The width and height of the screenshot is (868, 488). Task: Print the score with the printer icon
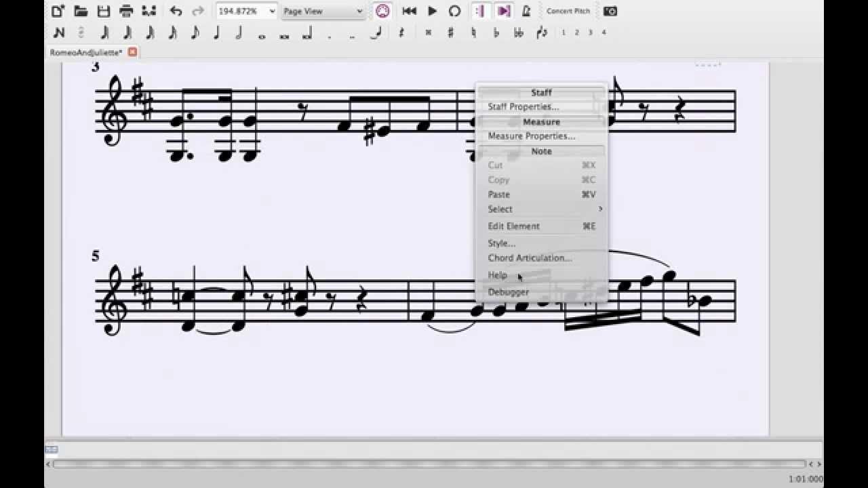click(126, 11)
